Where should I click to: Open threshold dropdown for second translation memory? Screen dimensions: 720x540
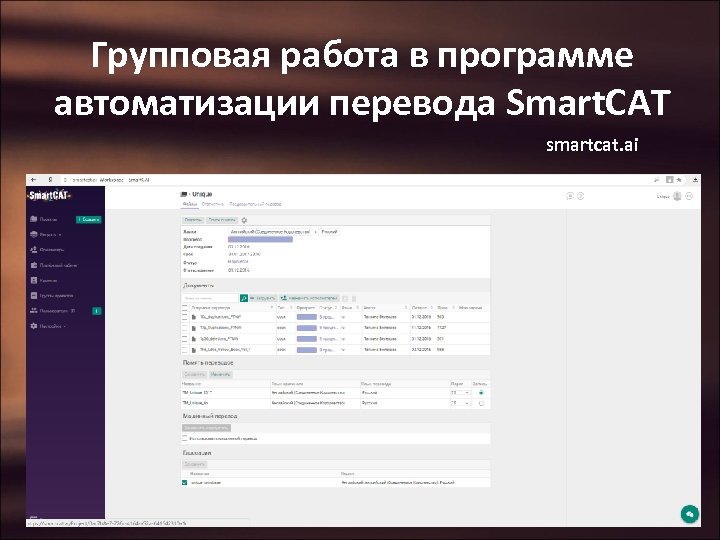[461, 403]
